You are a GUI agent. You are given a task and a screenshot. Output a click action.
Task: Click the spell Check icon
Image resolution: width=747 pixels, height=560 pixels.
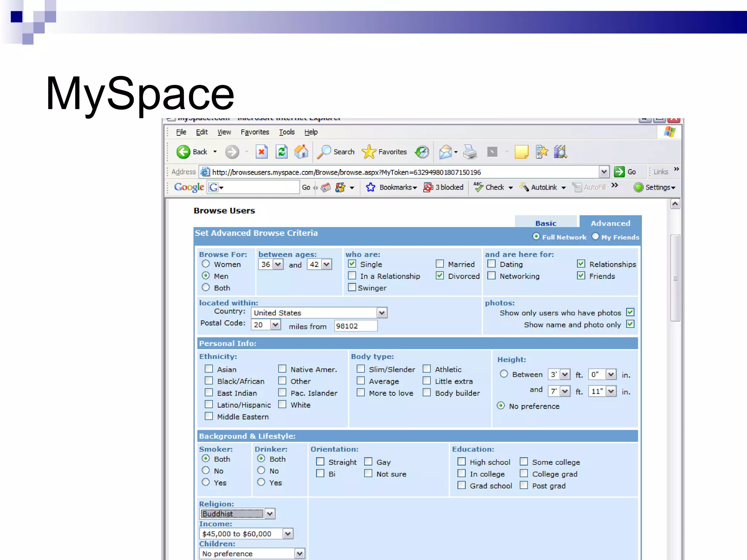point(478,187)
